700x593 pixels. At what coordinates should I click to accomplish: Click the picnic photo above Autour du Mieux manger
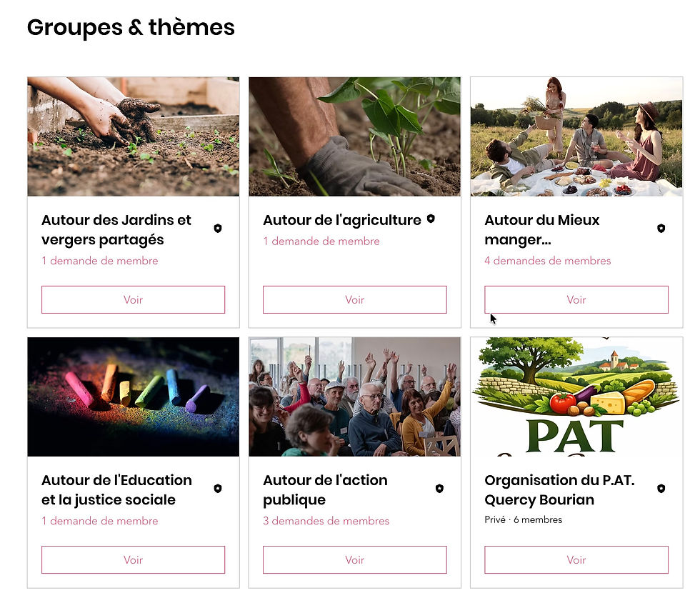[576, 136]
